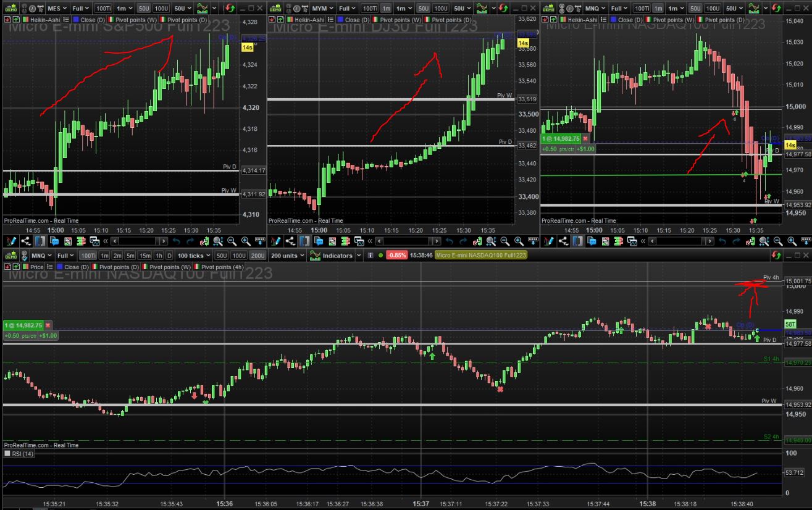Open 200 units dropdown in bottom chart
Image resolution: width=812 pixels, height=510 pixels.
[288, 255]
